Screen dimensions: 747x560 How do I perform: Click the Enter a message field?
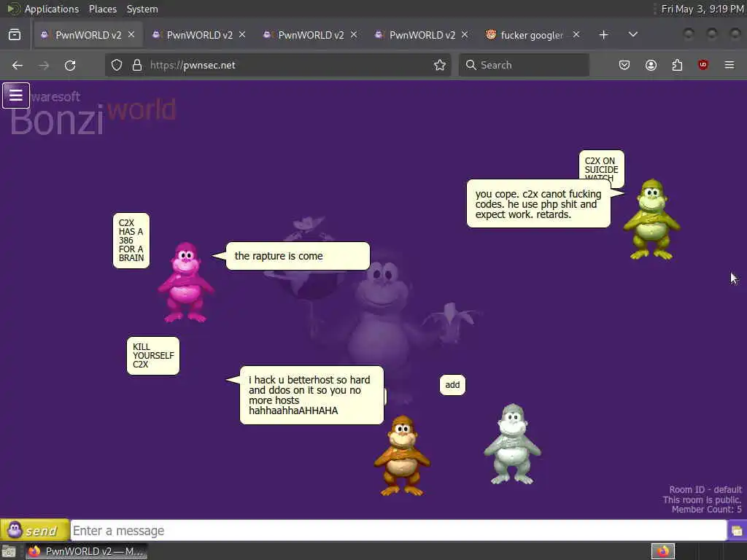(398, 531)
